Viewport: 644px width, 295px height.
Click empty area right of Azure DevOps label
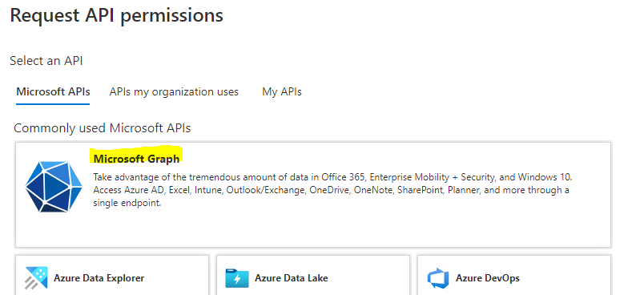[565, 278]
